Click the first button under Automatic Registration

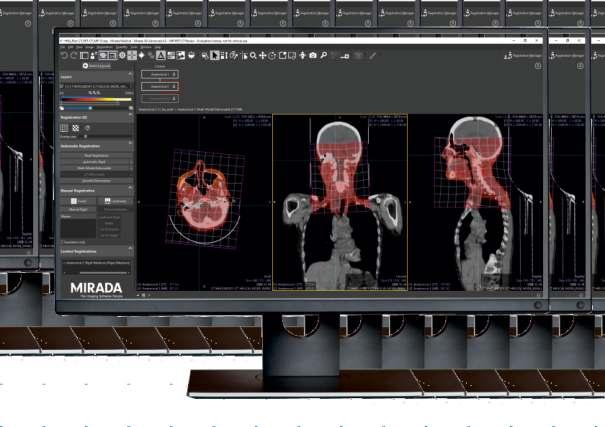click(x=96, y=155)
